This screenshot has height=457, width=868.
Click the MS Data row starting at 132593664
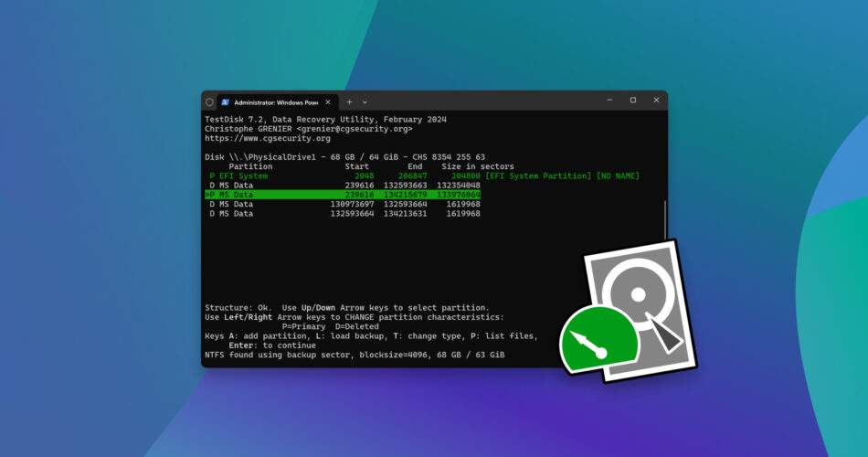343,214
